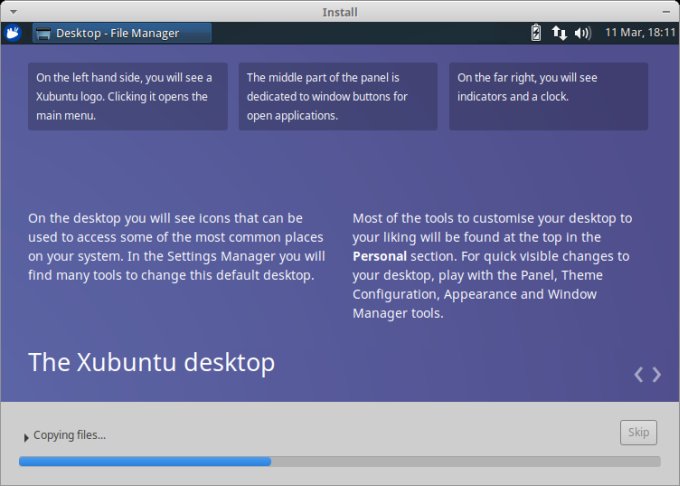This screenshot has height=486, width=680.
Task: Click the 11 Mar, 18:11 clock
Action: point(640,33)
